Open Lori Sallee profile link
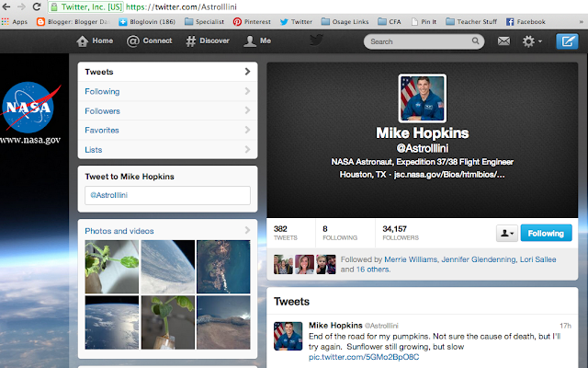The image size is (588, 368). tap(537, 259)
